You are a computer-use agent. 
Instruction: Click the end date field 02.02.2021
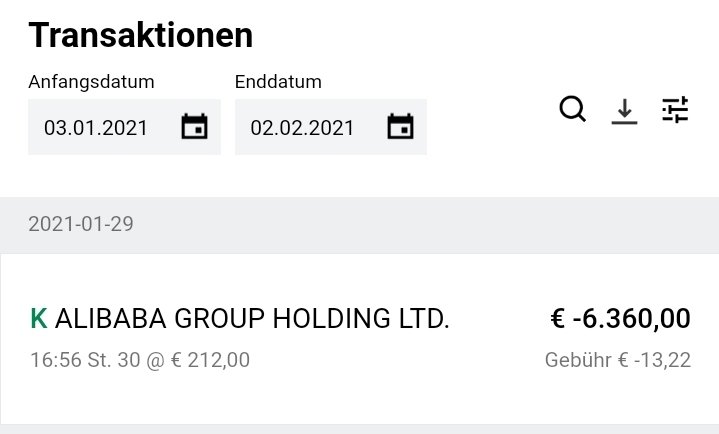pos(303,128)
